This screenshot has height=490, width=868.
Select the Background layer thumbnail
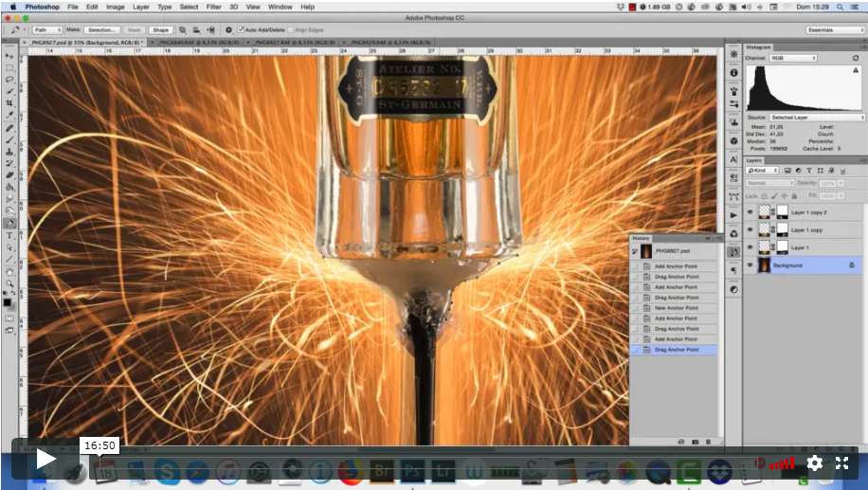[764, 265]
